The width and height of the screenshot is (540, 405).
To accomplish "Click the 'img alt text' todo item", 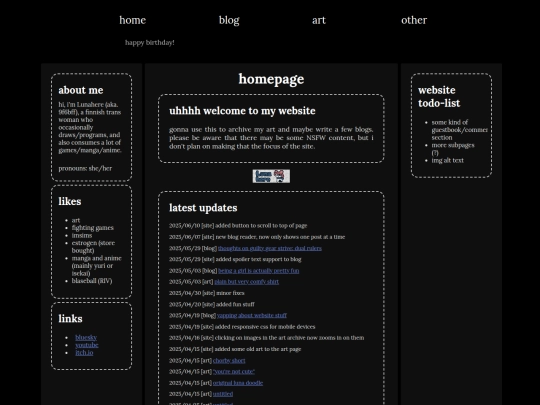I will click(448, 160).
